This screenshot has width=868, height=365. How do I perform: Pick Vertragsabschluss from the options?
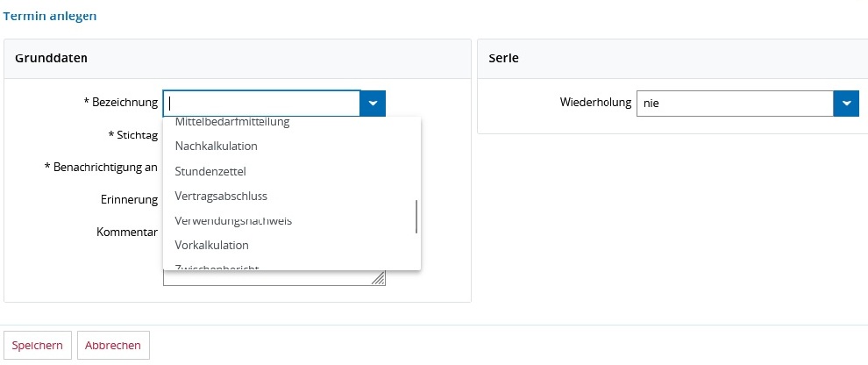[221, 196]
